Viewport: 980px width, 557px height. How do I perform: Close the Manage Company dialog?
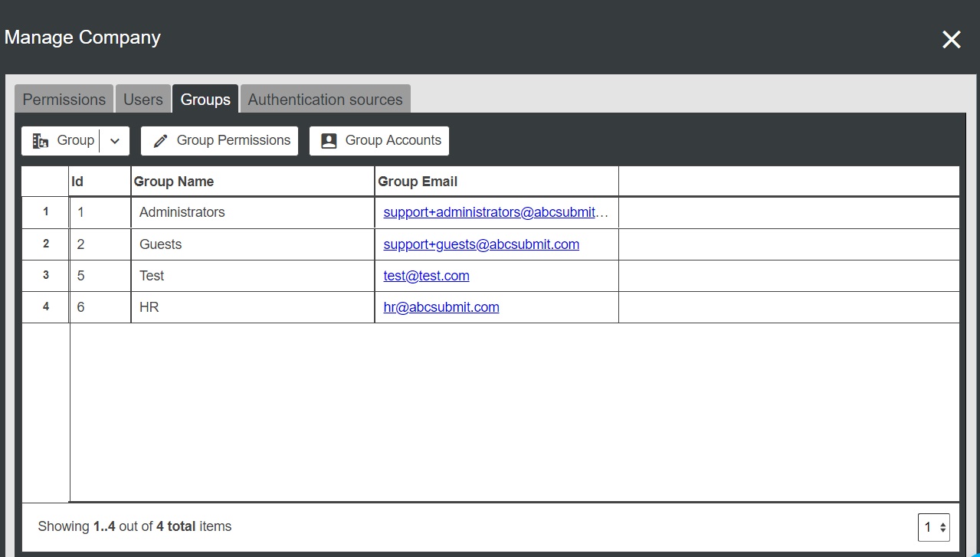[x=951, y=40]
